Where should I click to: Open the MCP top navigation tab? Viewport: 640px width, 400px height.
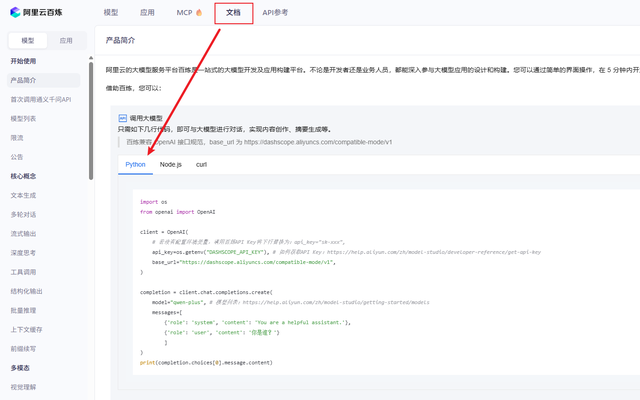click(184, 13)
